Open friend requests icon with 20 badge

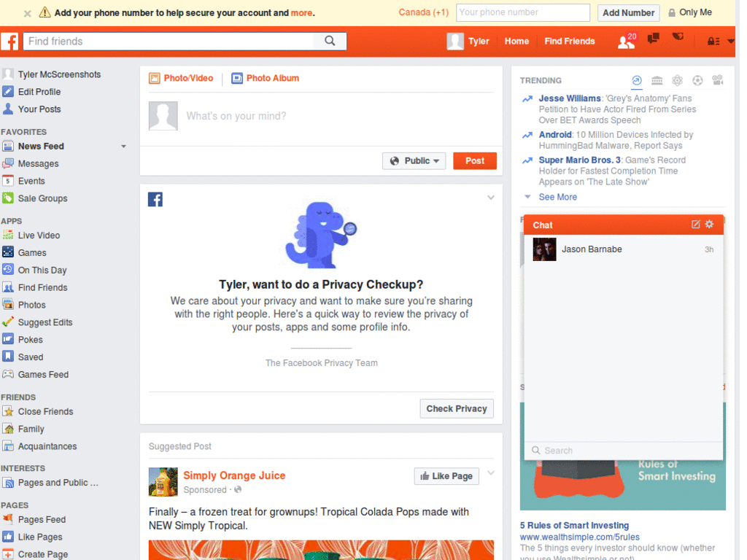tap(627, 42)
